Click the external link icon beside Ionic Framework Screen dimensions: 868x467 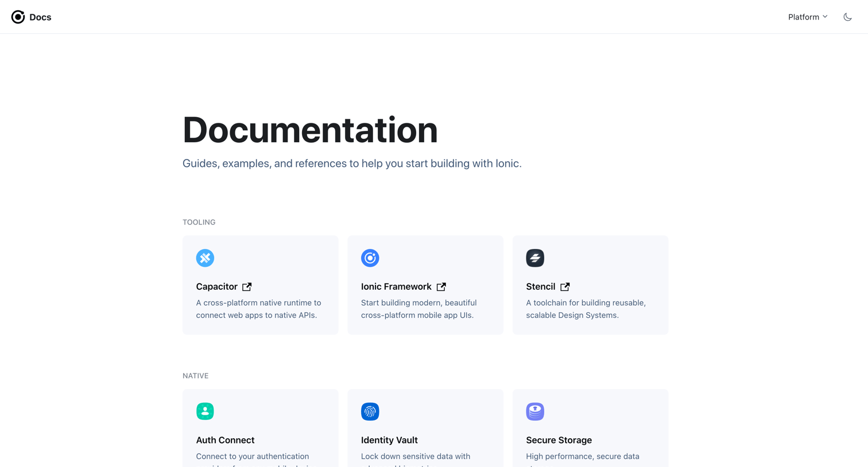[x=441, y=287]
